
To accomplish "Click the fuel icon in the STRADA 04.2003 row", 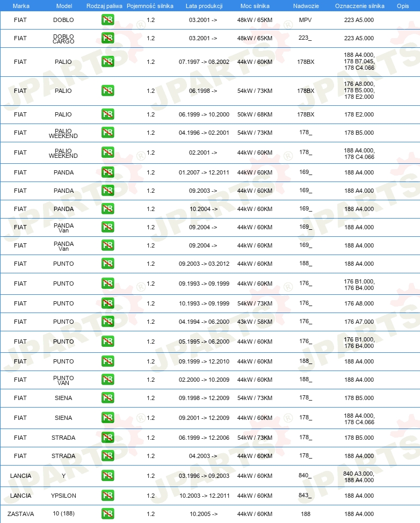I will coord(108,456).
